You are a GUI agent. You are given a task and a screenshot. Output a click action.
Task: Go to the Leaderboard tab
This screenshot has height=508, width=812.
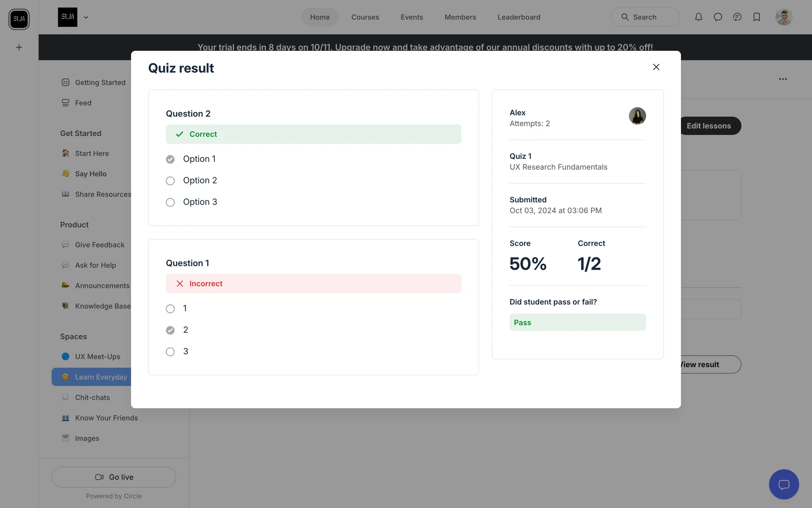pyautogui.click(x=518, y=17)
